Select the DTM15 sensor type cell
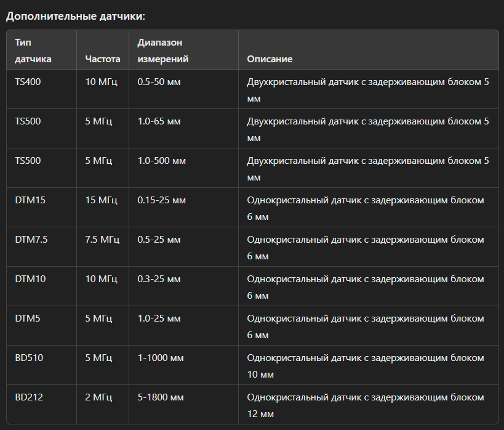This screenshot has height=430, width=504. 30,200
